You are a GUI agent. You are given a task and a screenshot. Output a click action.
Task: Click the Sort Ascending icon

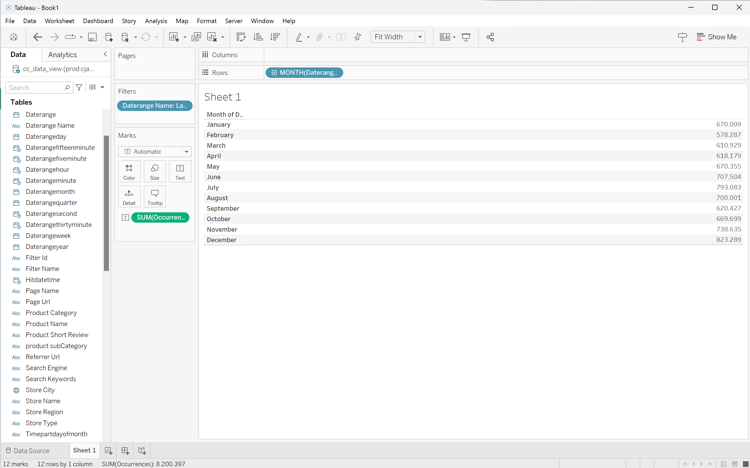click(x=258, y=37)
